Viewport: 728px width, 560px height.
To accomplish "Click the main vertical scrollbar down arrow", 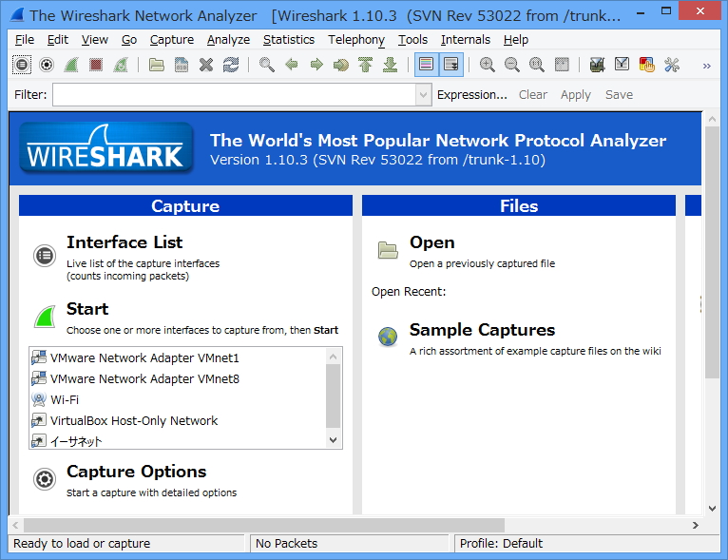I will coord(712,508).
